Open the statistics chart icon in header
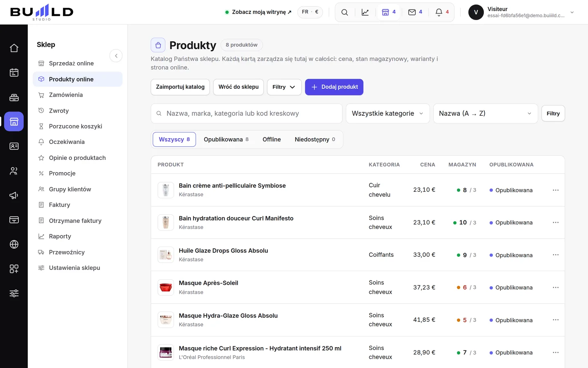The image size is (588, 368). pos(365,12)
